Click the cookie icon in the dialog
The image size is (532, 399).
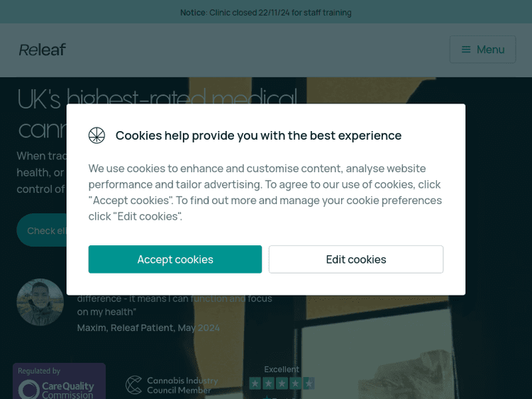(97, 135)
